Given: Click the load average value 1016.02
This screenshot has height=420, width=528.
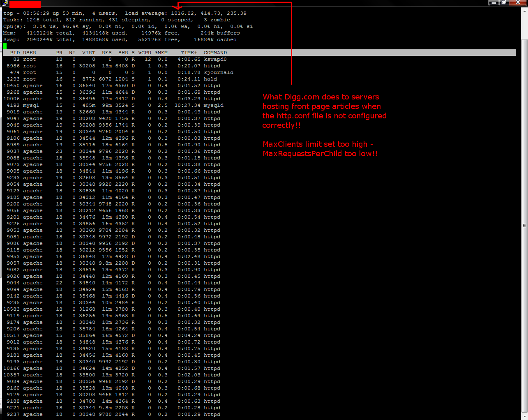Looking at the screenshot, I should point(182,13).
